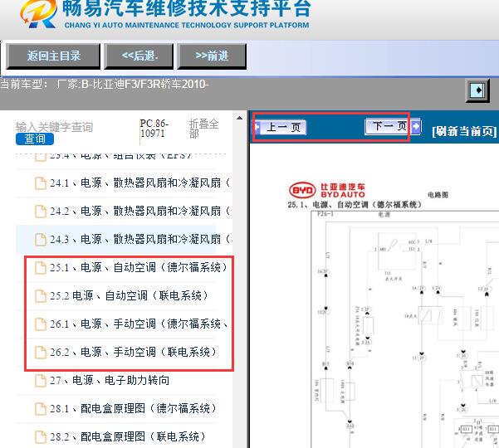This screenshot has height=448, width=499.
Task: Click the document icon beside 24.2
Action: coord(41,211)
